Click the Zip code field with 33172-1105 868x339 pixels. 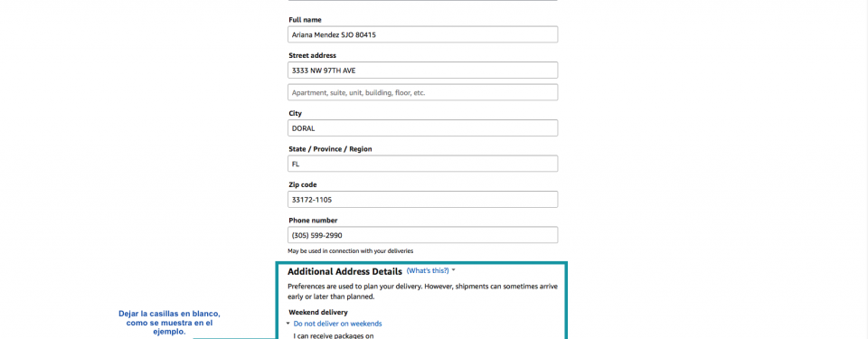pos(422,200)
